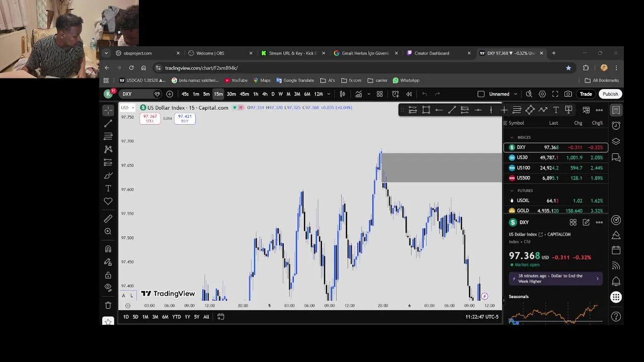Open the patterns drawing tool group
This screenshot has width=644, height=362.
click(108, 149)
